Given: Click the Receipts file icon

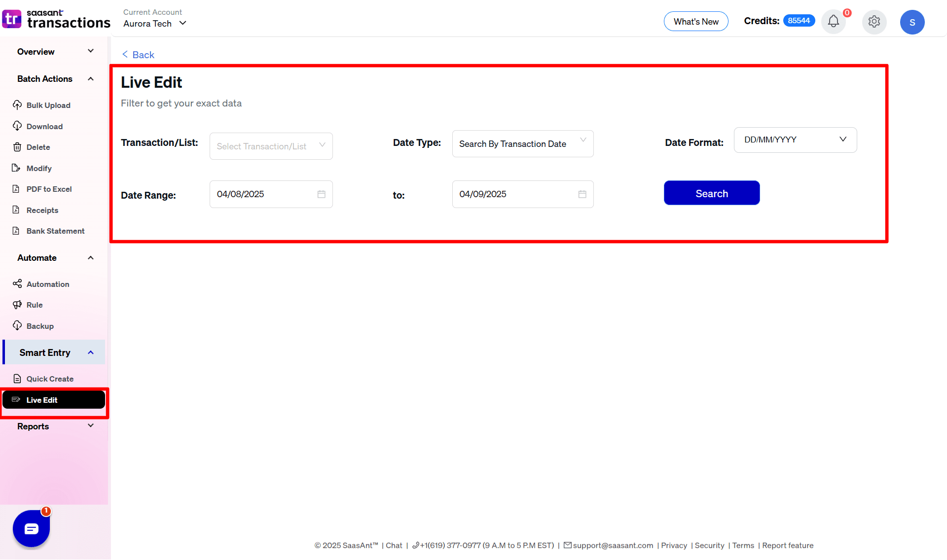Looking at the screenshot, I should [16, 210].
